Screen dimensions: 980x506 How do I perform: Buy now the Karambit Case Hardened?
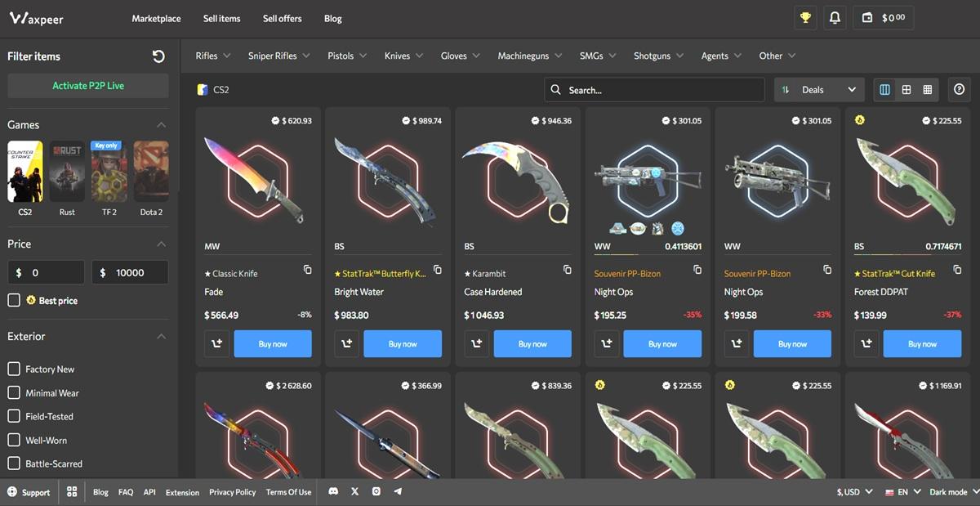click(532, 344)
